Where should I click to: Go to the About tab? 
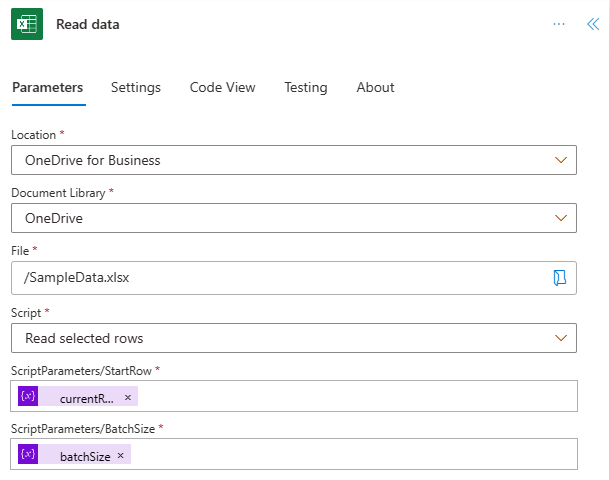(375, 87)
